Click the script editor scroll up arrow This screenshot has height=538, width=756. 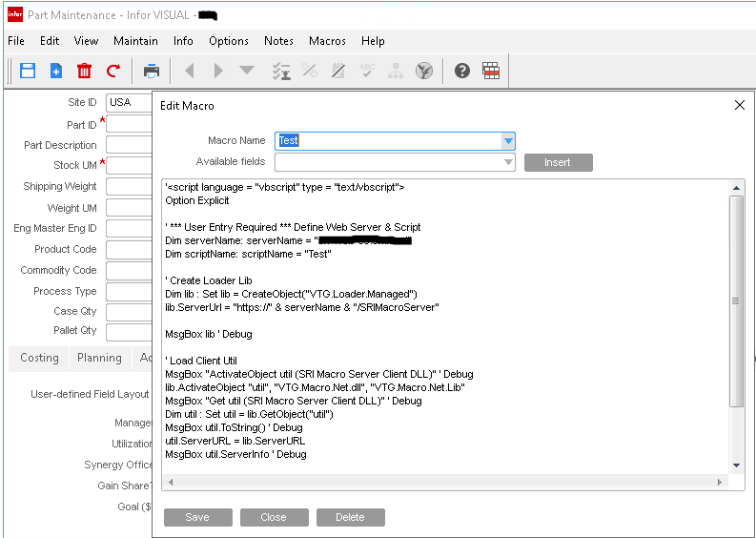click(736, 188)
